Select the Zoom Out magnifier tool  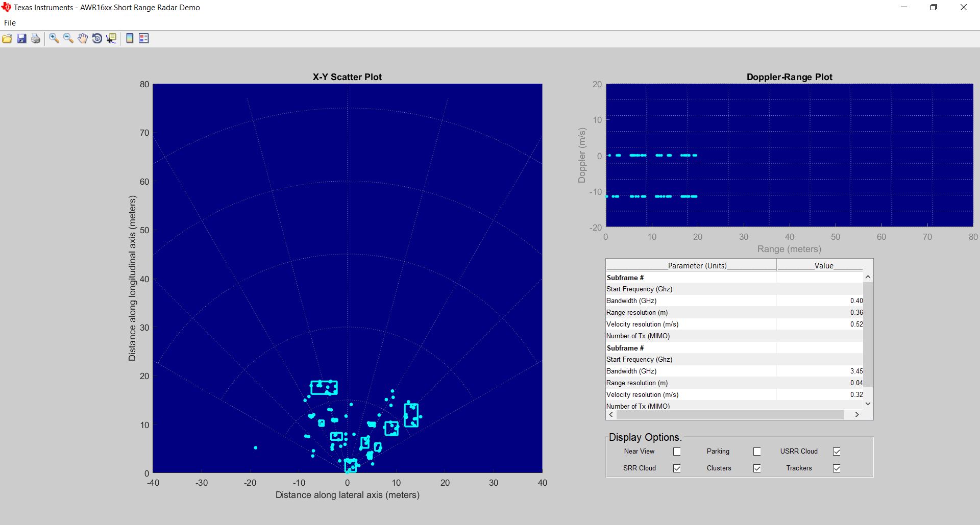(68, 38)
